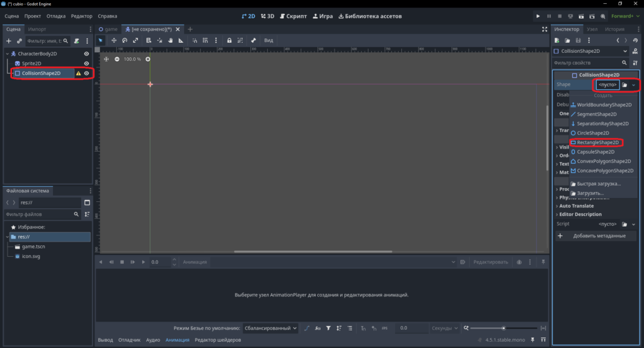Adjust the animation timeline zoom slider
The width and height of the screenshot is (644, 348).
click(x=504, y=328)
